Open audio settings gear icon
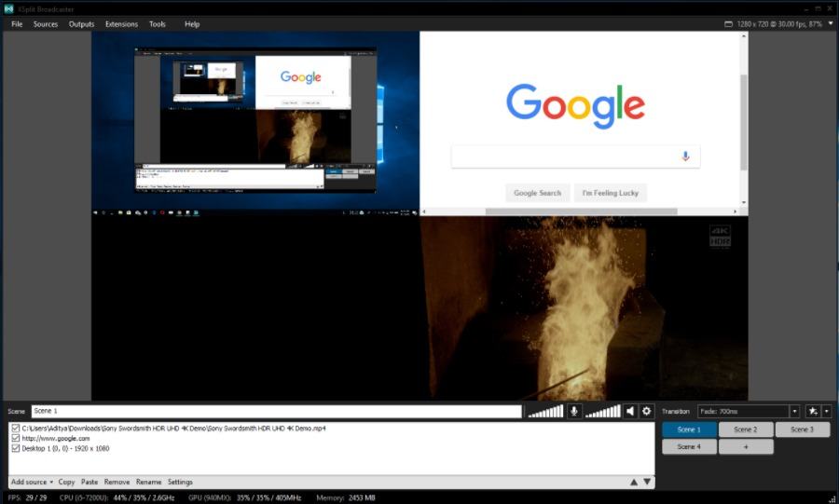This screenshot has height=504, width=839. click(646, 411)
